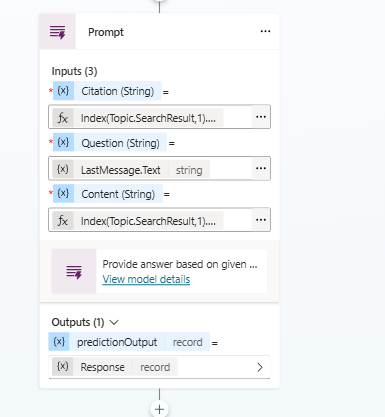
Task: Click the Citation variable icon
Action: 63,91
